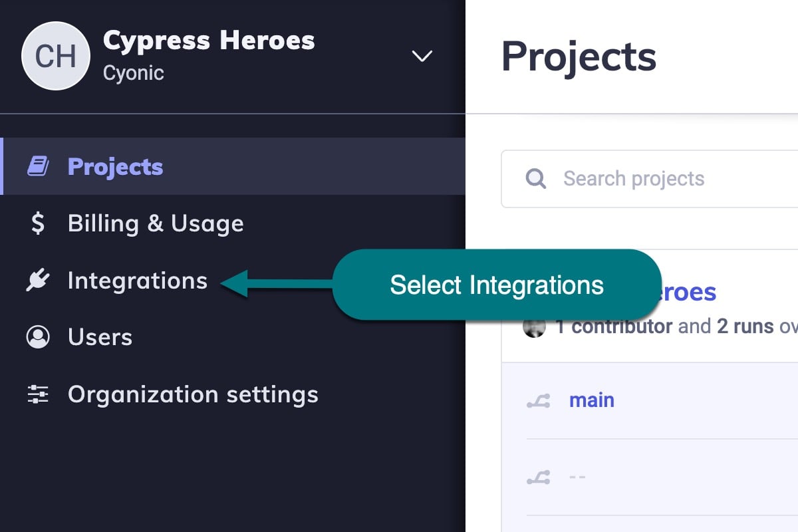
Task: Go to Billing & Usage
Action: pos(155,223)
